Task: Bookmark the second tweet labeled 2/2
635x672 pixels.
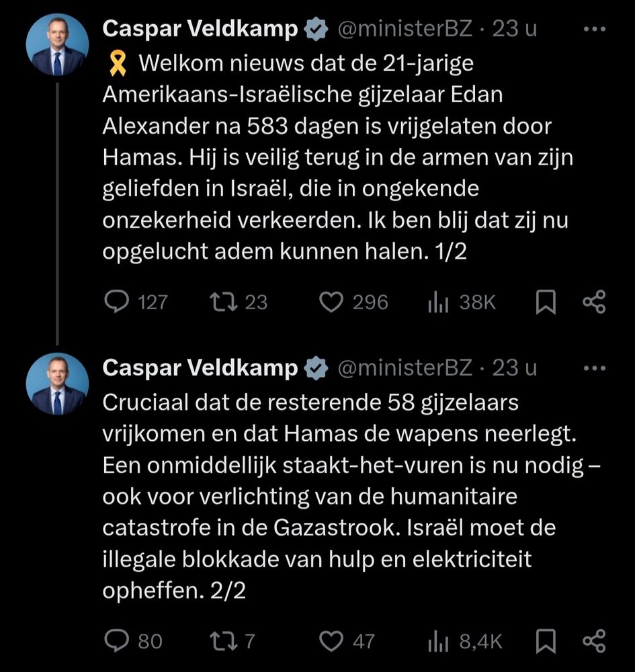Action: [x=546, y=641]
